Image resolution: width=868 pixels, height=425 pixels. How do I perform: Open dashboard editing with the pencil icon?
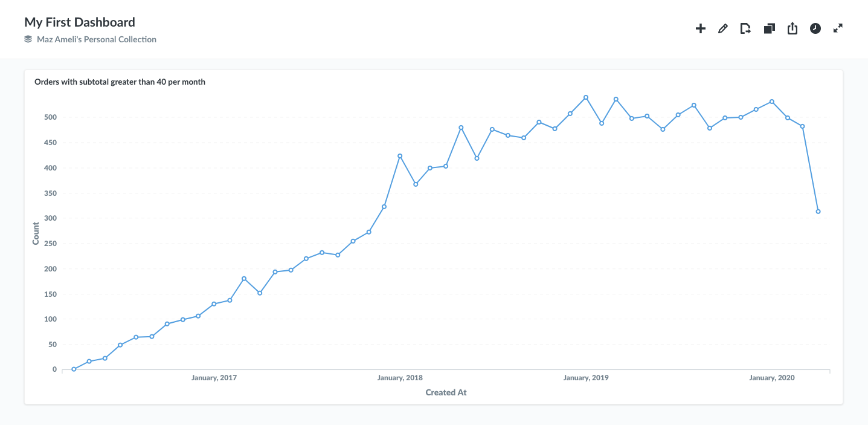723,28
